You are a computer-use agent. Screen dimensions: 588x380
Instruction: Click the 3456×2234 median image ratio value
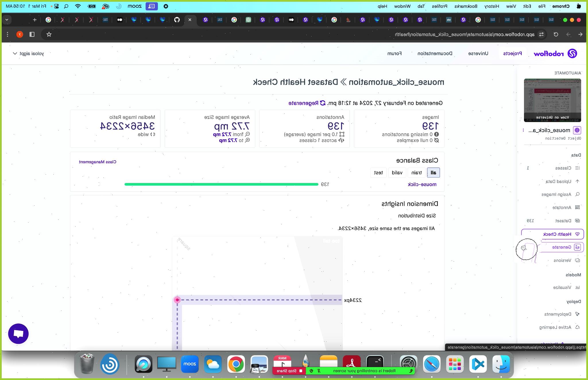coord(127,126)
